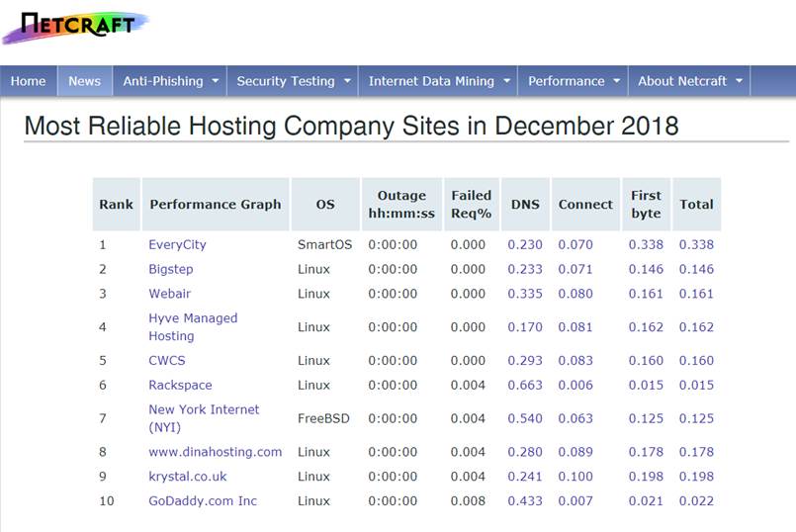
Task: Open the EveryCity performance graph link
Action: [x=177, y=244]
